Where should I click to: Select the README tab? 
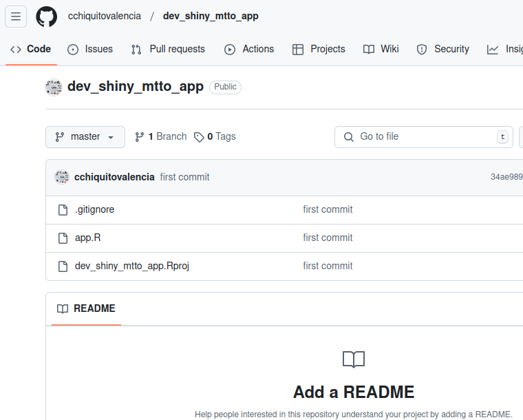coord(86,308)
